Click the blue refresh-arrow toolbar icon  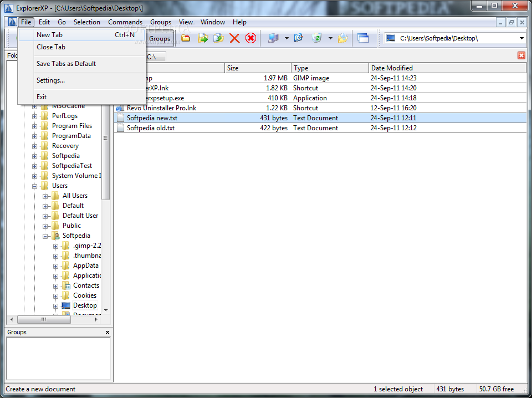point(298,38)
